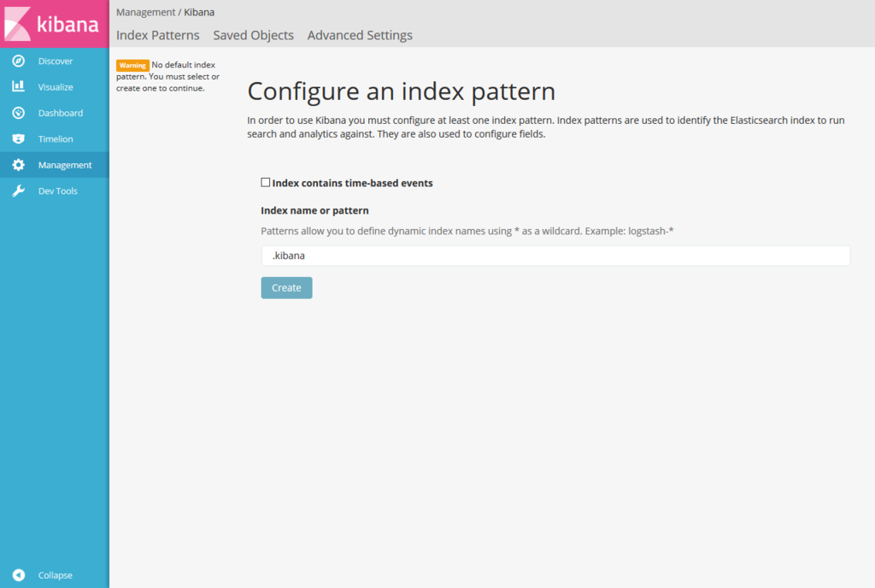This screenshot has width=875, height=588.
Task: Open Dev Tools label in sidebar
Action: [57, 191]
